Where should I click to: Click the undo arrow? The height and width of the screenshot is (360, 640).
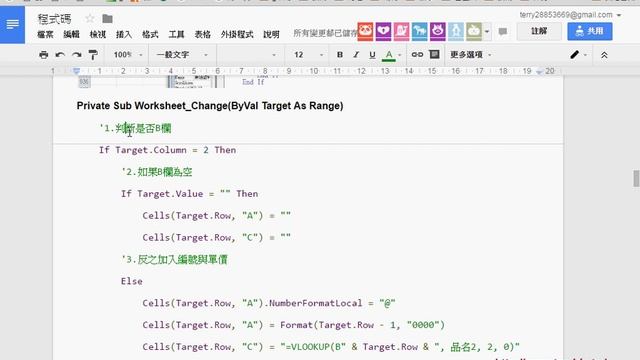60,55
